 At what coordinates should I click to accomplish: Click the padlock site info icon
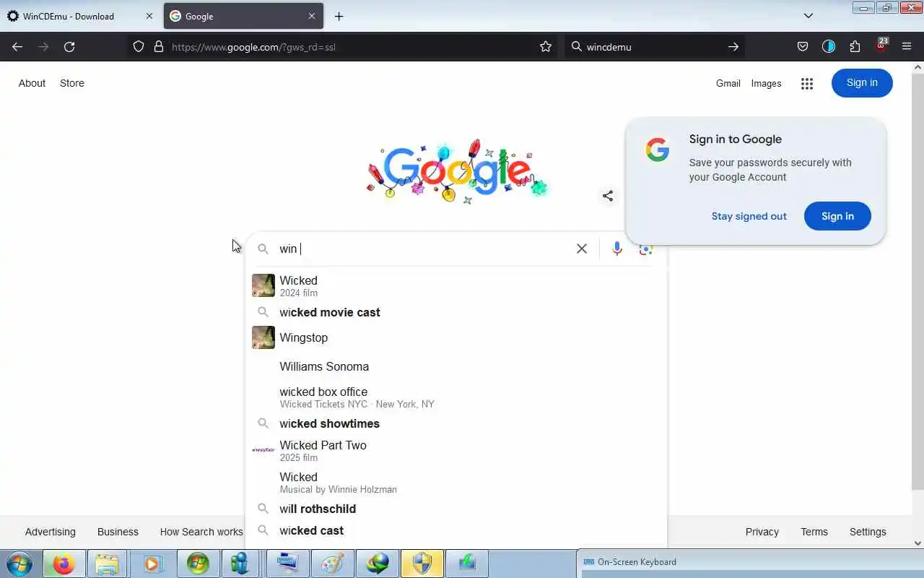(159, 47)
